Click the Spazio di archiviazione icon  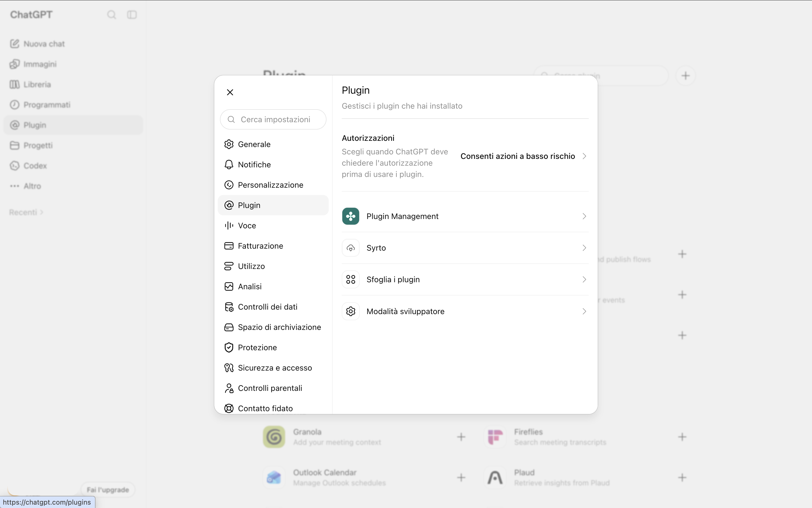coord(229,327)
